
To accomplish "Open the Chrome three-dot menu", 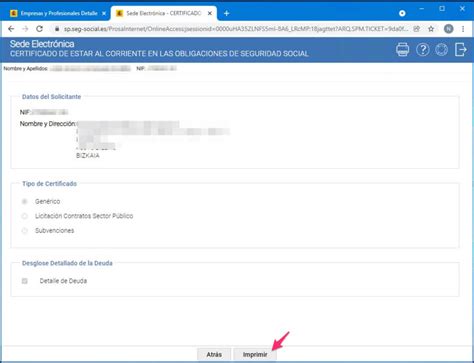I will (463, 29).
